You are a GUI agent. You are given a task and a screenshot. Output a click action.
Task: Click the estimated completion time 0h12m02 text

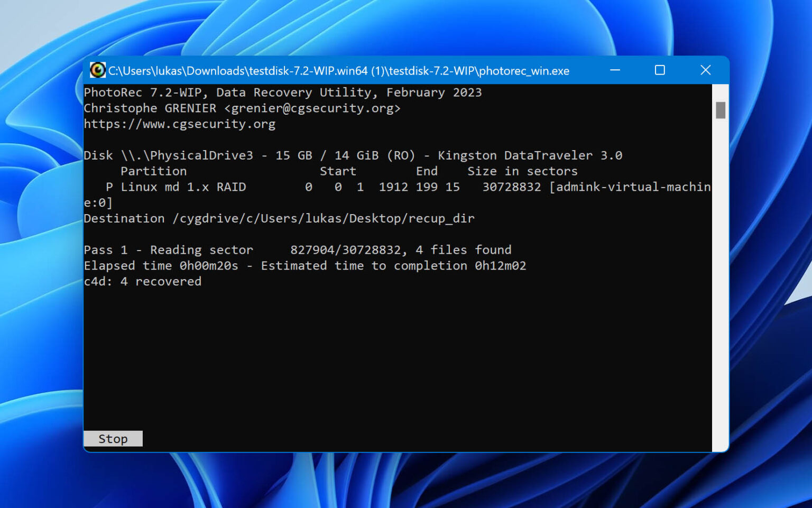coord(500,265)
